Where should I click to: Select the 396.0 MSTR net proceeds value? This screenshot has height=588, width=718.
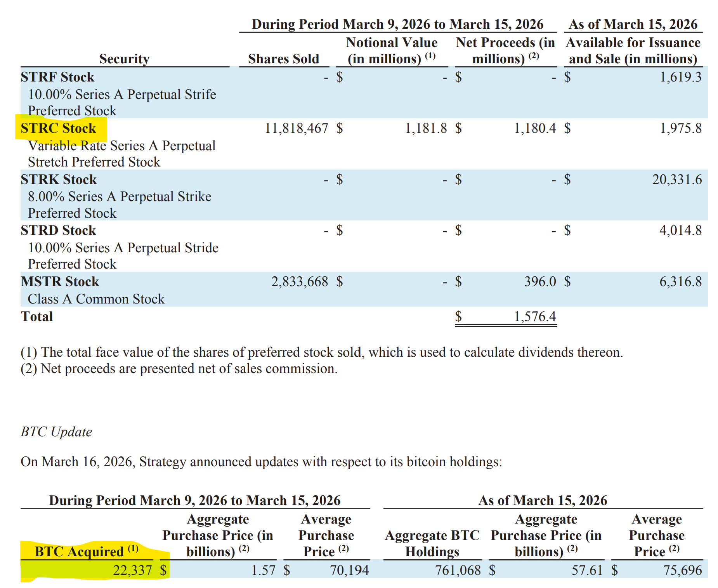540,281
